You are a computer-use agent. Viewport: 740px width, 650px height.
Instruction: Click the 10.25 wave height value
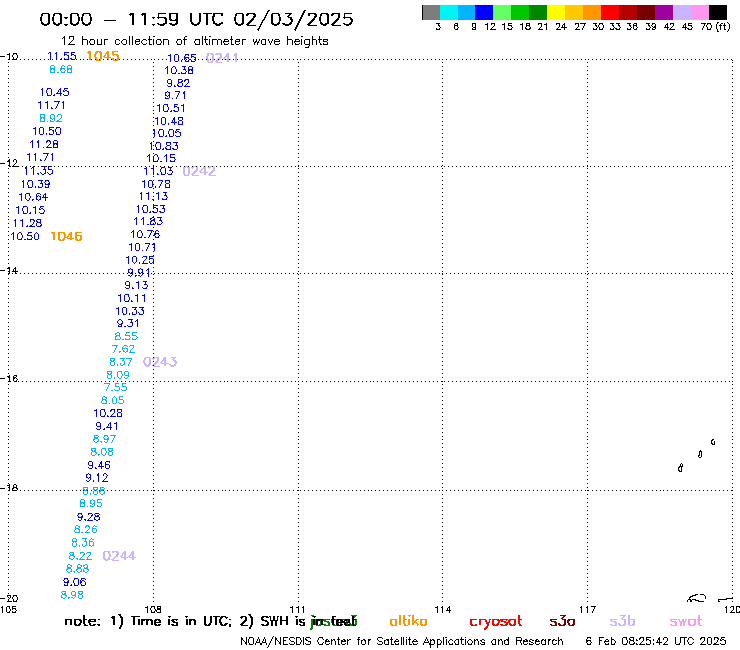pyautogui.click(x=140, y=260)
